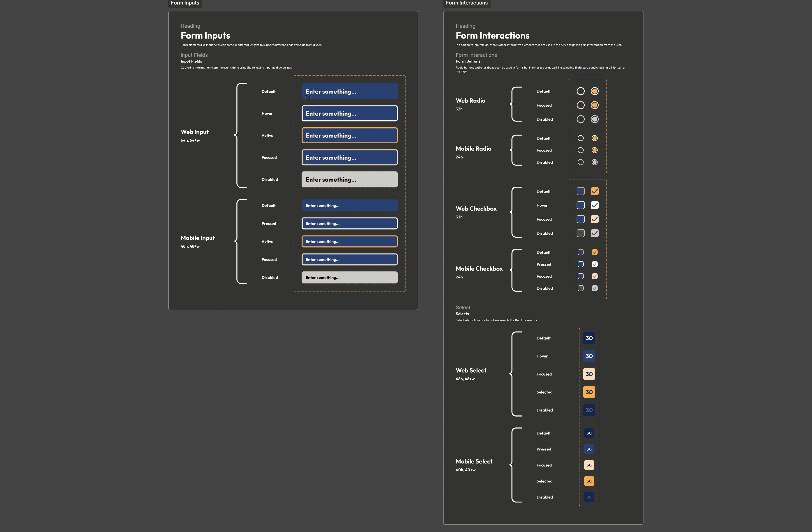
Task: Select the filled orange Web Radio Default button
Action: click(x=594, y=91)
